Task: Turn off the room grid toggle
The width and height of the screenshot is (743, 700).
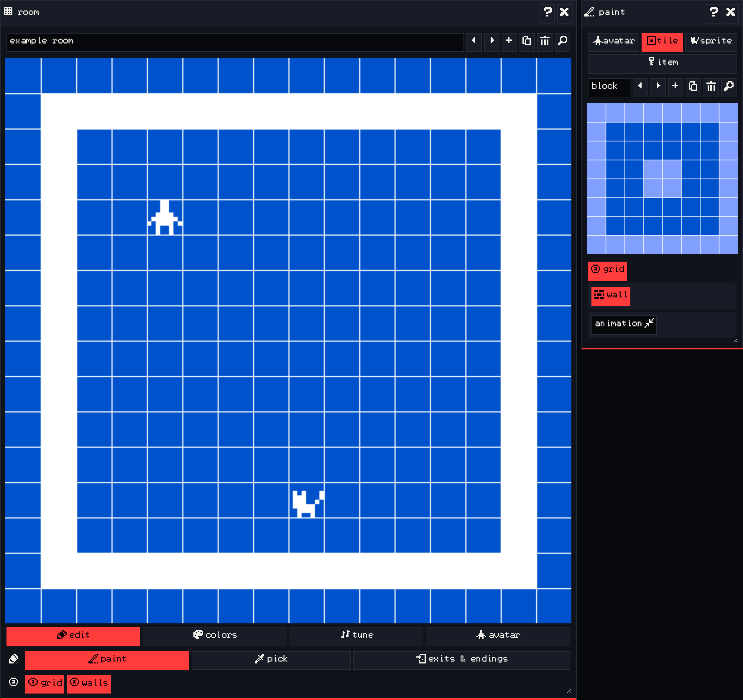Action: coord(45,683)
